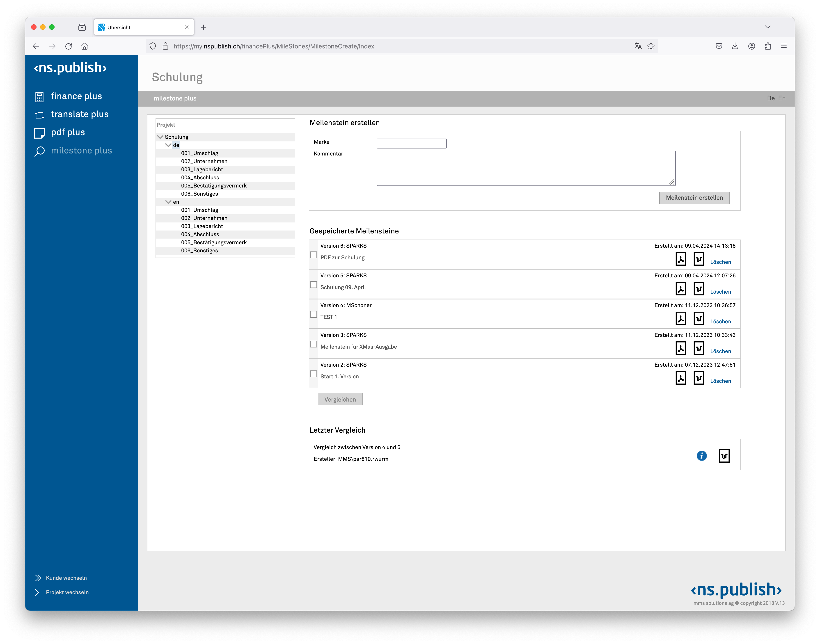Download Word file of Version 5 milestone
This screenshot has height=644, width=820.
(x=699, y=289)
